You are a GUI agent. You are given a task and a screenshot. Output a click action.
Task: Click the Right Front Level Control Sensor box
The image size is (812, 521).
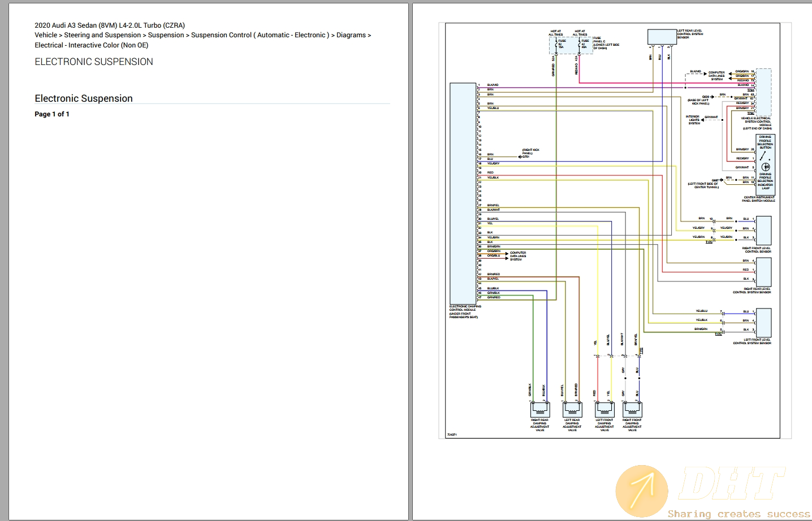[x=763, y=230]
